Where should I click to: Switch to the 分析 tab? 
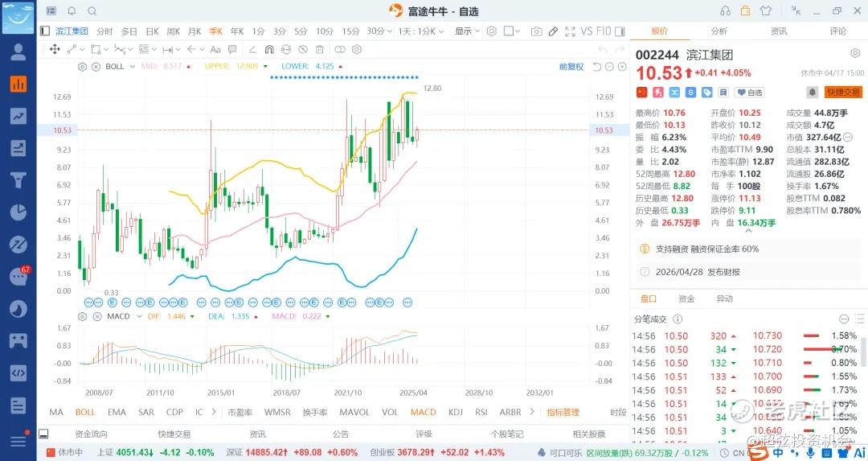point(719,31)
